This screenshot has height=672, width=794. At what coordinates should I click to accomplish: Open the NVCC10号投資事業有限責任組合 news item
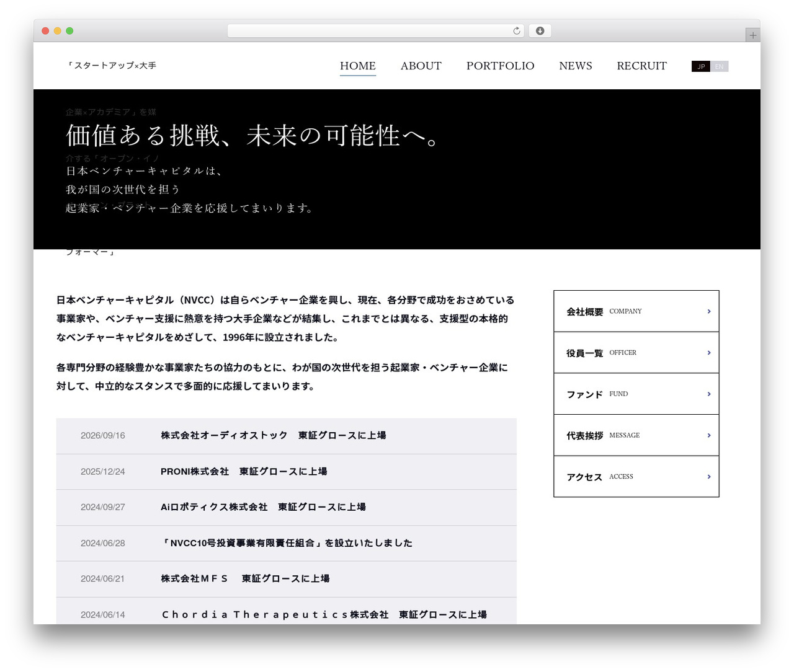[x=287, y=543]
